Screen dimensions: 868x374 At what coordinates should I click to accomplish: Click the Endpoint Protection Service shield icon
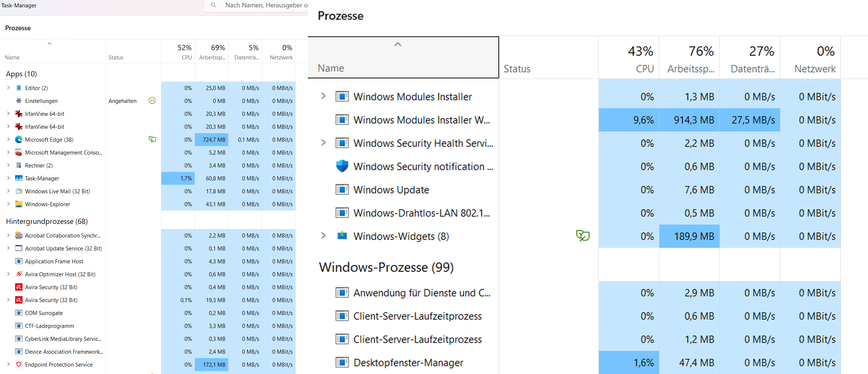pos(18,364)
